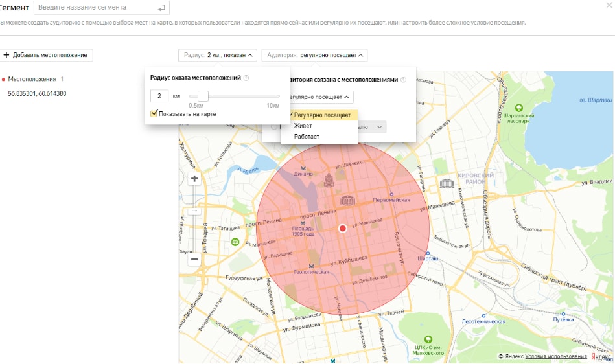Click help icon next to Радиус охвата местоположений
Image resolution: width=615 pixels, height=364 pixels.
point(246,78)
